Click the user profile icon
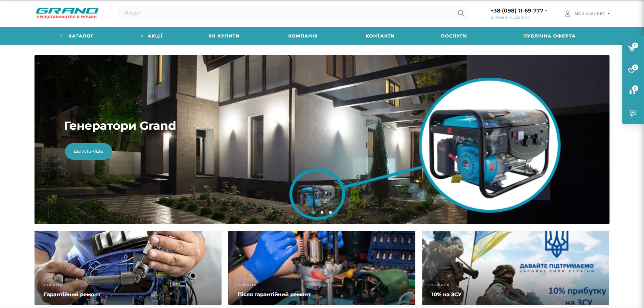 pyautogui.click(x=568, y=14)
